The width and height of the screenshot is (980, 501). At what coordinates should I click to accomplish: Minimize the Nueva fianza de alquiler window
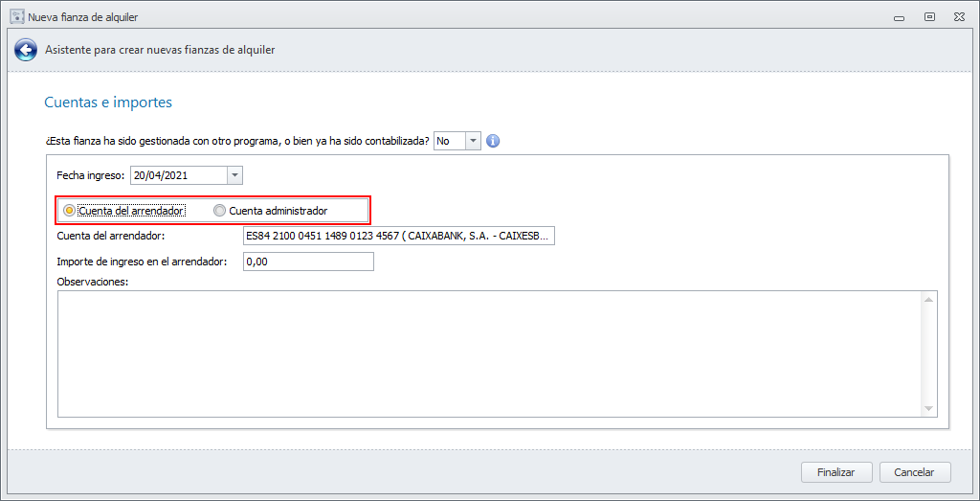tap(900, 17)
